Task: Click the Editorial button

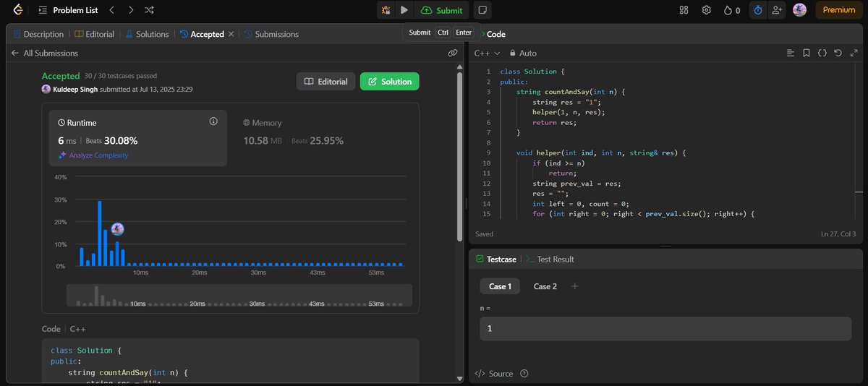Action: point(325,82)
